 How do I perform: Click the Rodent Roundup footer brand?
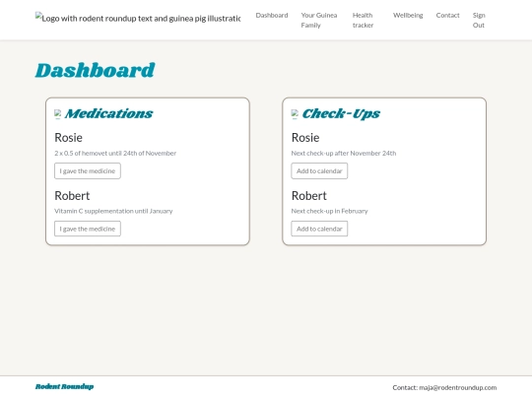64,386
